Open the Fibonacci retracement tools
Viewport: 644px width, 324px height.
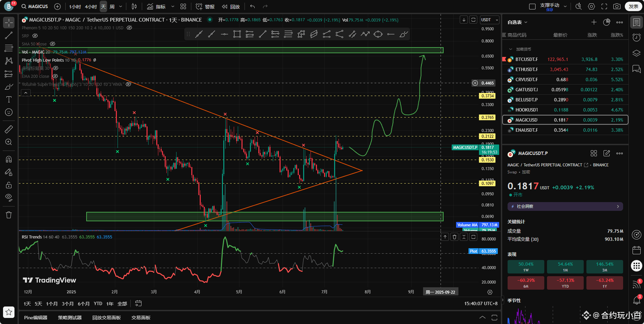point(9,48)
